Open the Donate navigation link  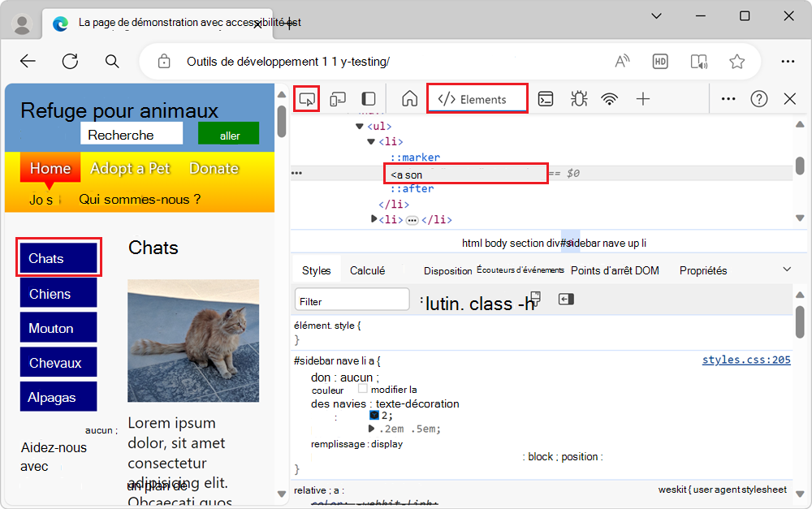[x=214, y=168]
